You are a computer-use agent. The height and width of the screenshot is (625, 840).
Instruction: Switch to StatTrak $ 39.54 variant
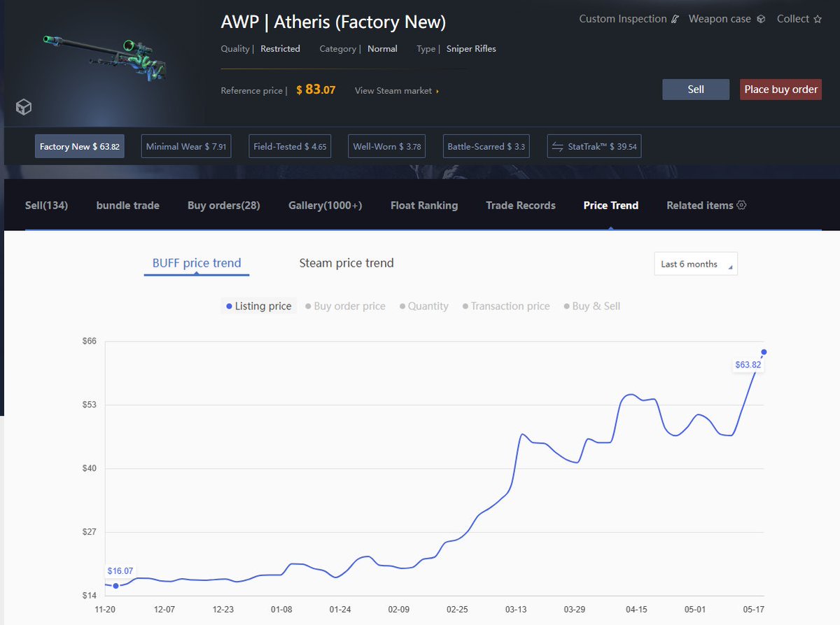pos(594,146)
